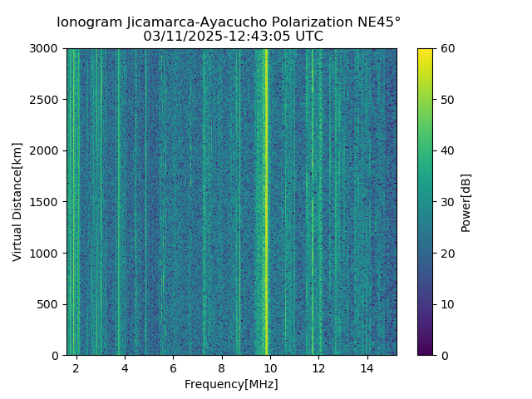532x399 pixels.
Task: Click the 500 tick label on y-axis
Action: click(47, 304)
